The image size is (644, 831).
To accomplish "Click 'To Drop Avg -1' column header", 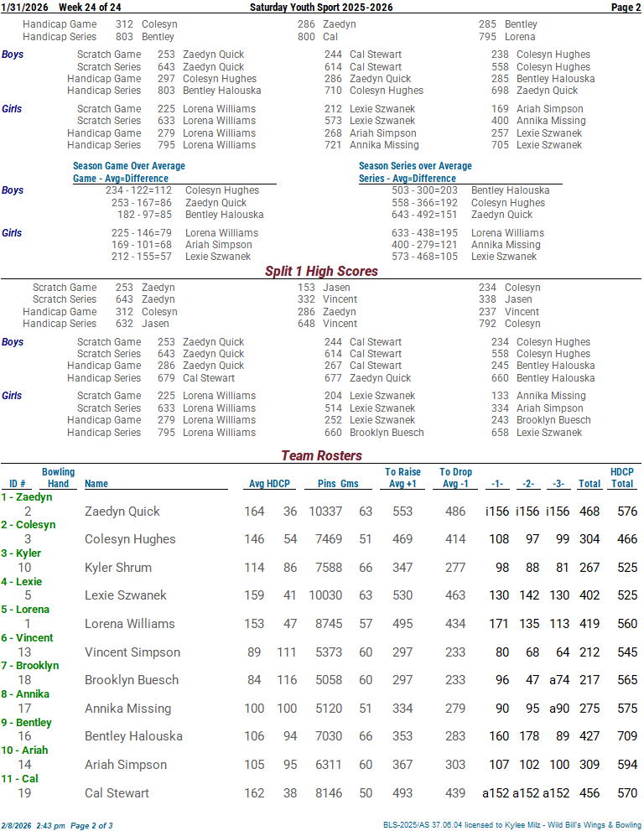I will tap(455, 477).
